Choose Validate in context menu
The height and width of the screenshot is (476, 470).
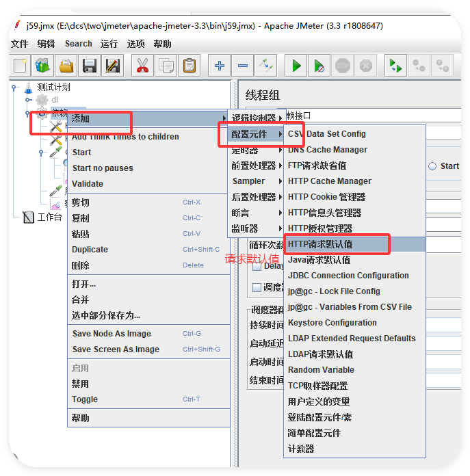coord(148,184)
